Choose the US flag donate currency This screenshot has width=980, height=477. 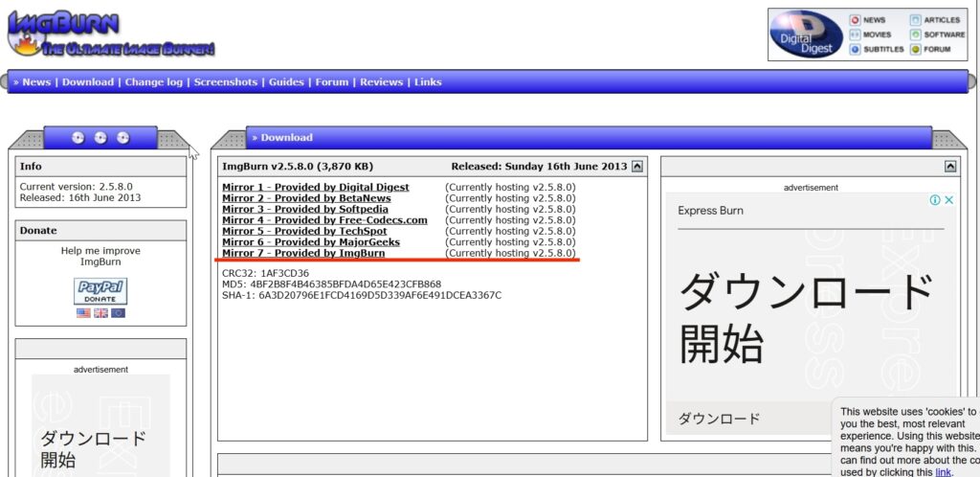83,313
